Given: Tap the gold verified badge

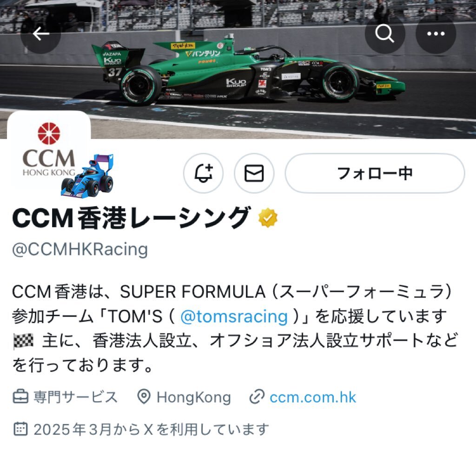Looking at the screenshot, I should [268, 218].
